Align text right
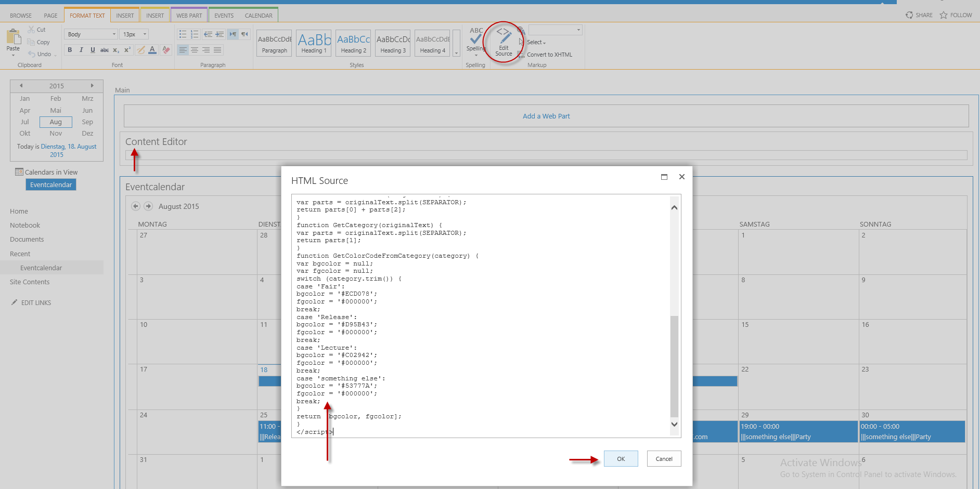Viewport: 980px width, 489px height. (206, 50)
